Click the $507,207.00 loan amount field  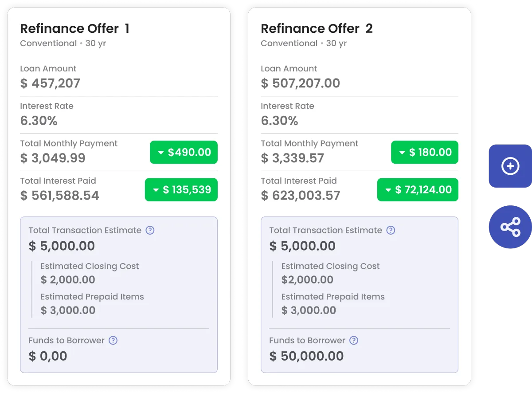click(x=300, y=83)
